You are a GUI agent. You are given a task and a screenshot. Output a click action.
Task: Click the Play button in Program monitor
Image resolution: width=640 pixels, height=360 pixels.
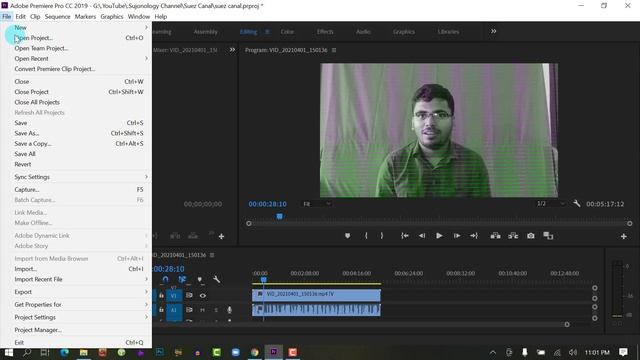click(439, 236)
